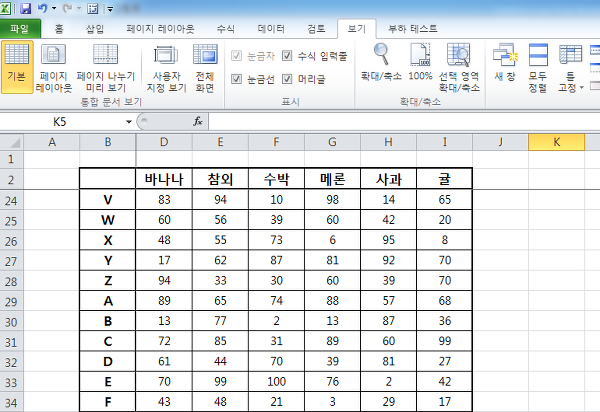This screenshot has height=412, width=600.
Task: Click the 사과 header cell
Action: click(388, 179)
